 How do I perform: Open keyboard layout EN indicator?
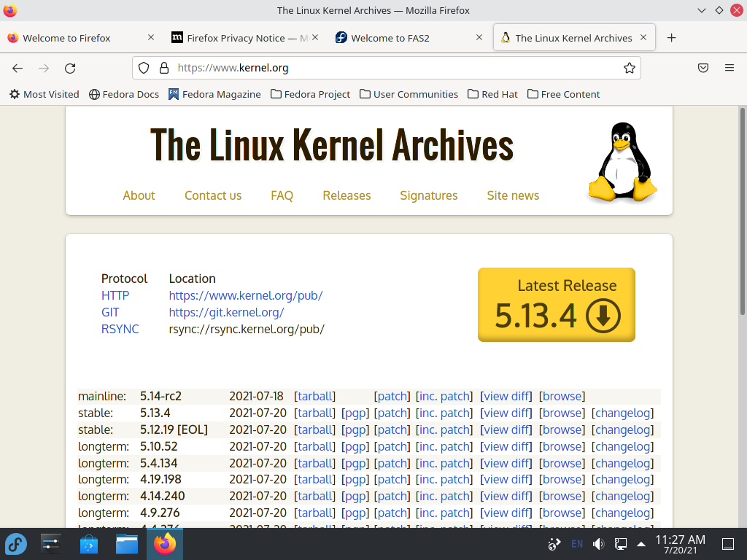tap(577, 544)
